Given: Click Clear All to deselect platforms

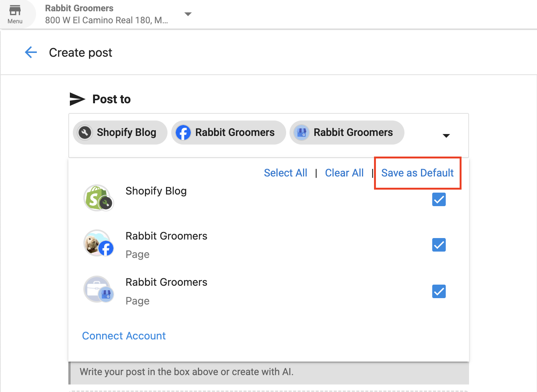Looking at the screenshot, I should 344,173.
